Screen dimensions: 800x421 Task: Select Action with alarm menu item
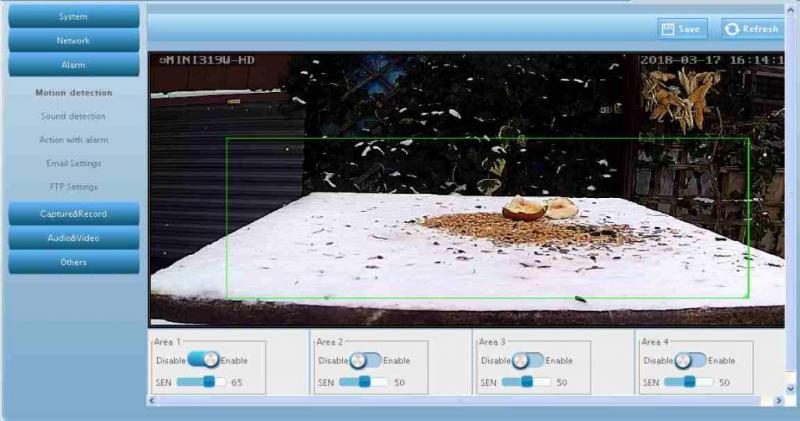73,140
